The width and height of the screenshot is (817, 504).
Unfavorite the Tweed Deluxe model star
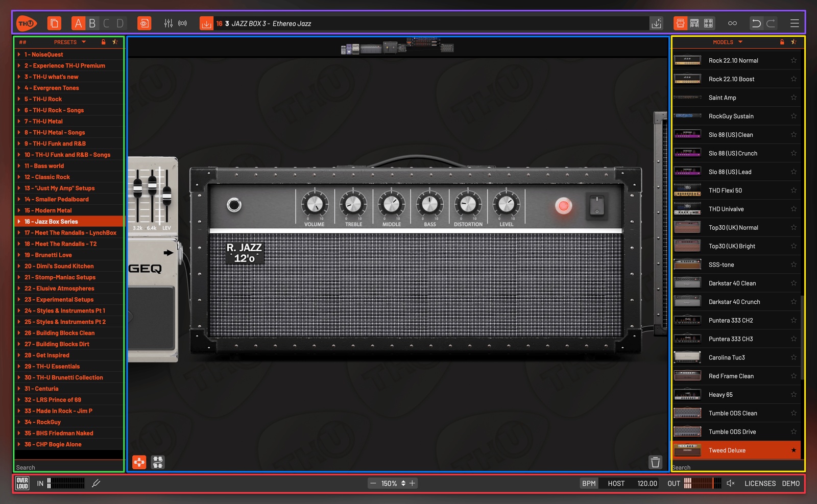(794, 450)
